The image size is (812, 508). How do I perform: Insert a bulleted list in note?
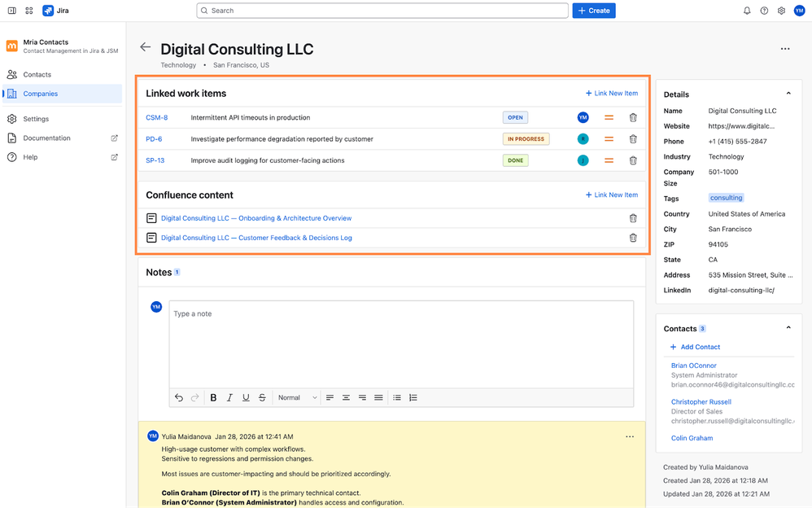(397, 397)
